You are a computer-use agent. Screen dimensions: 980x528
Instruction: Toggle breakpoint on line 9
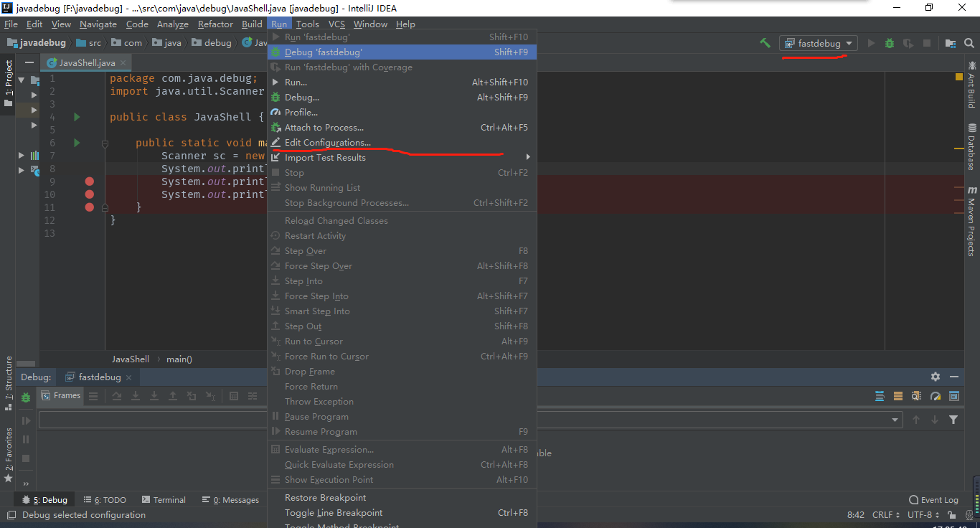(x=90, y=181)
